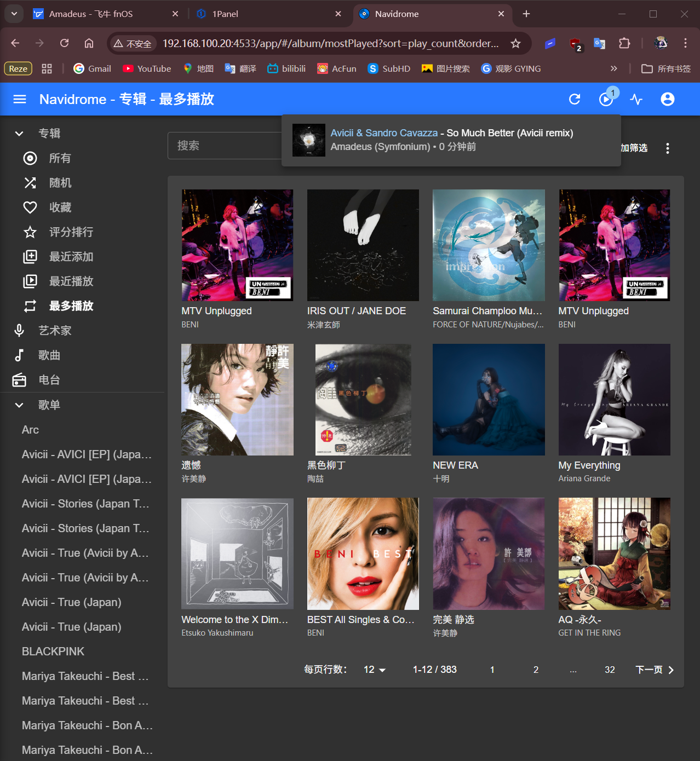The image size is (700, 761).
Task: Open 收藏 favorites in sidebar
Action: coord(60,207)
